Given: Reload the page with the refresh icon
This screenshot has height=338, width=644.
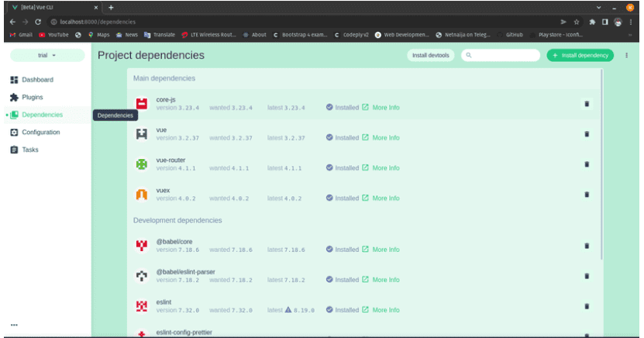Looking at the screenshot, I should pos(38,22).
